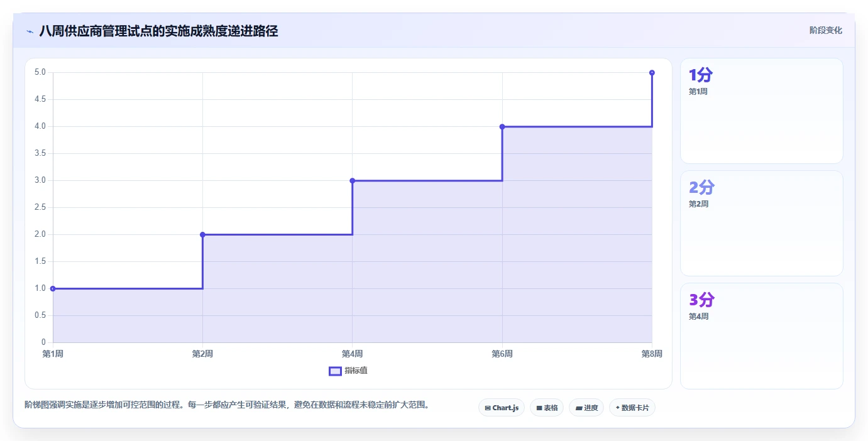Viewport: 868px width, 441px height.
Task: Select the 进度 tag
Action: tap(586, 408)
